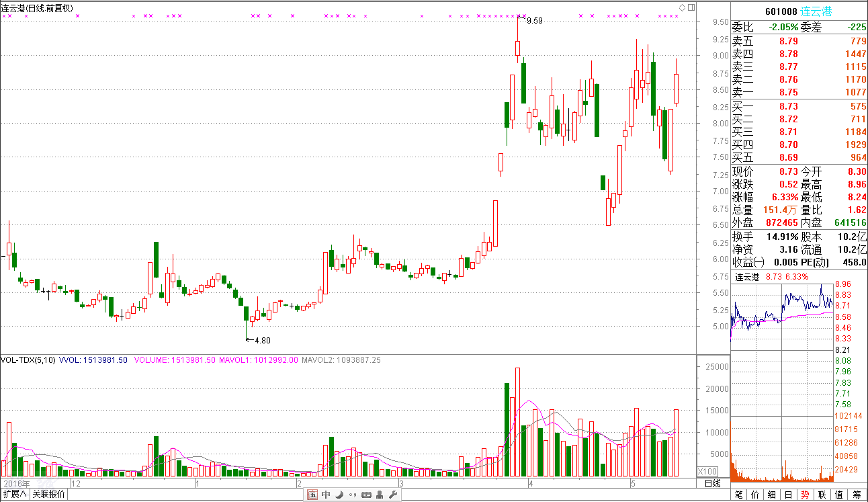Select the 价 tab in bottom right

755,495
